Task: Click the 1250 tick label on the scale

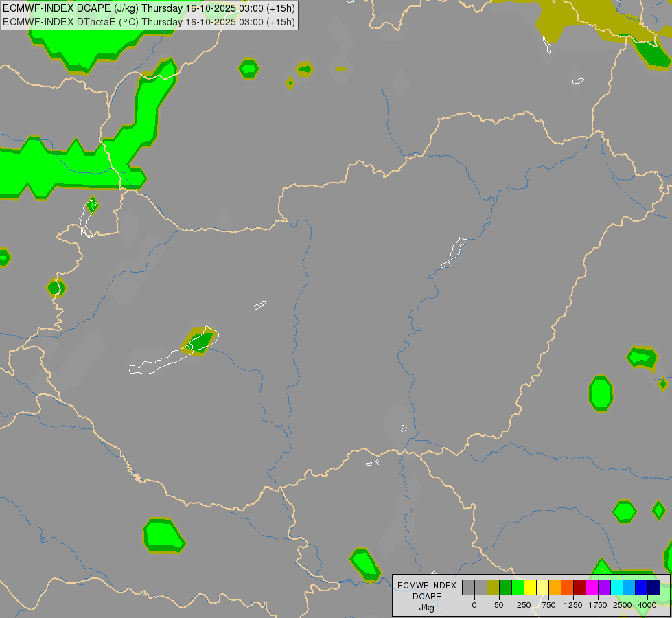Action: pyautogui.click(x=573, y=605)
